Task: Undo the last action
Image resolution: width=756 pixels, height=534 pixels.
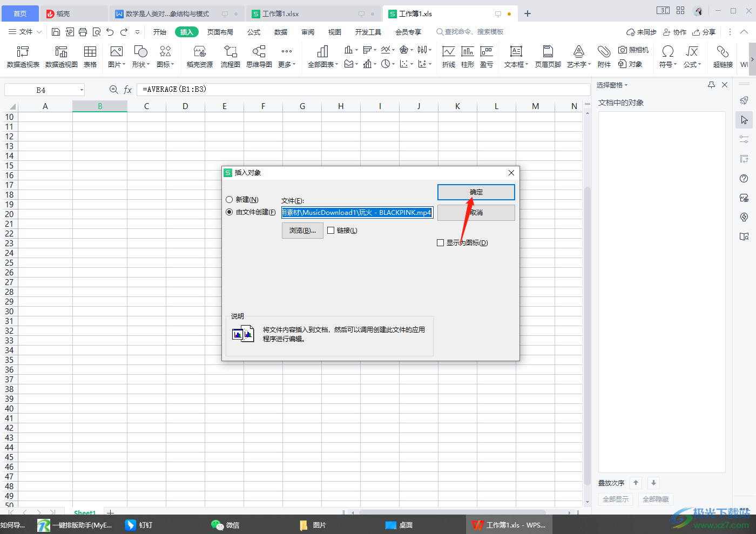Action: pos(110,32)
